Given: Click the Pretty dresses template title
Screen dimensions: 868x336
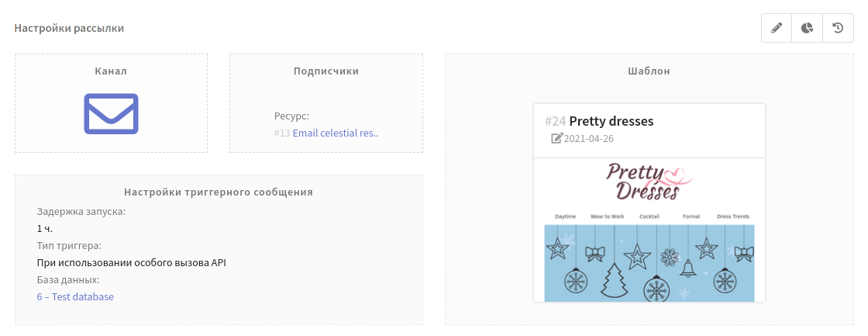Looking at the screenshot, I should (611, 121).
